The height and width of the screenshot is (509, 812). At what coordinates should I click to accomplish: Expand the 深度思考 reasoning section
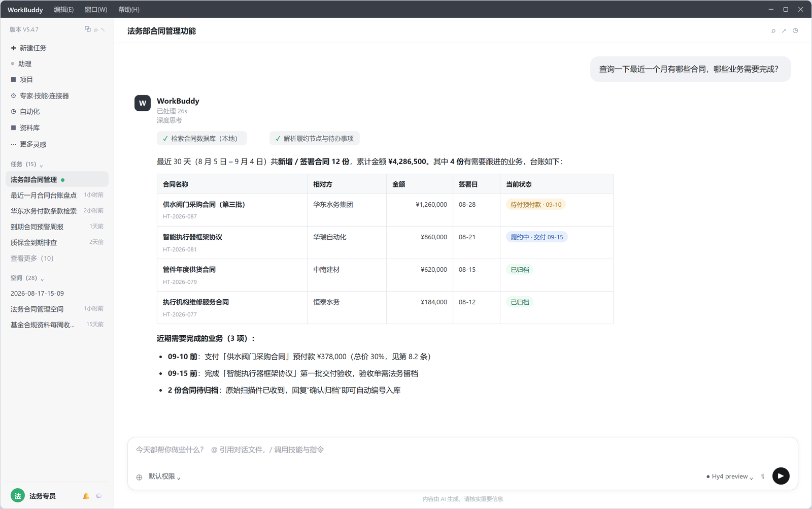[x=170, y=120]
